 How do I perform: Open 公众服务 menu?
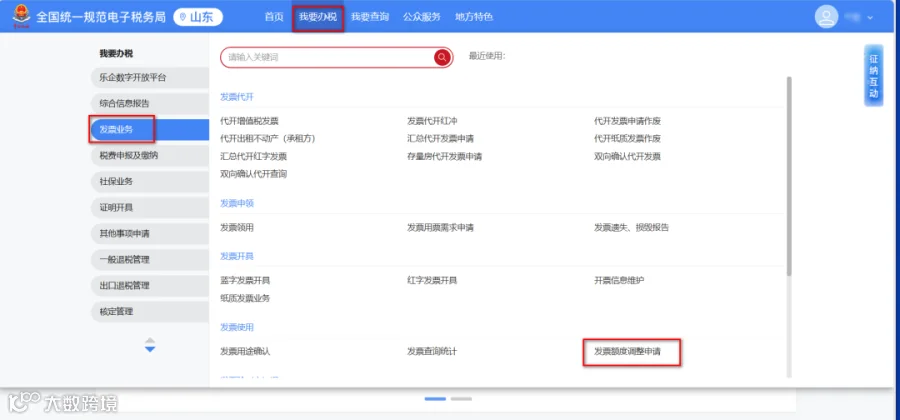(x=422, y=17)
